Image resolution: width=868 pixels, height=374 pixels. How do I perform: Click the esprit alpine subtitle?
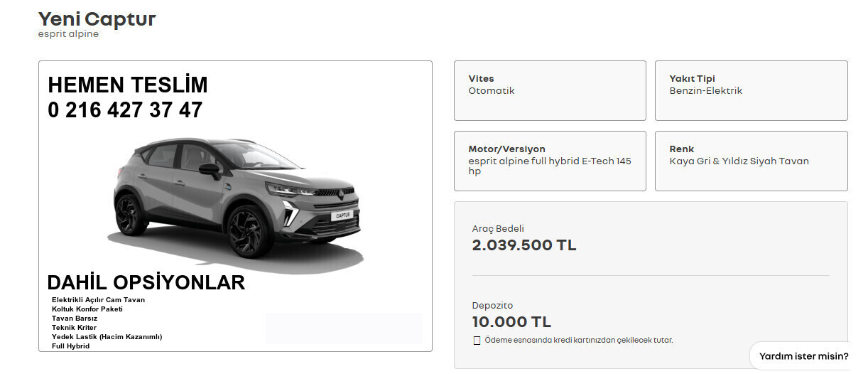click(x=68, y=34)
